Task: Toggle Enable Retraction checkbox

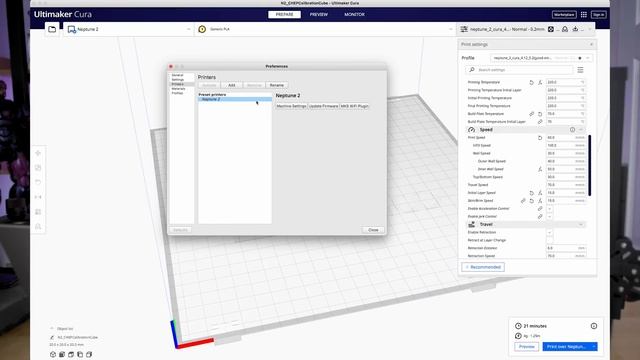Action: pos(549,232)
